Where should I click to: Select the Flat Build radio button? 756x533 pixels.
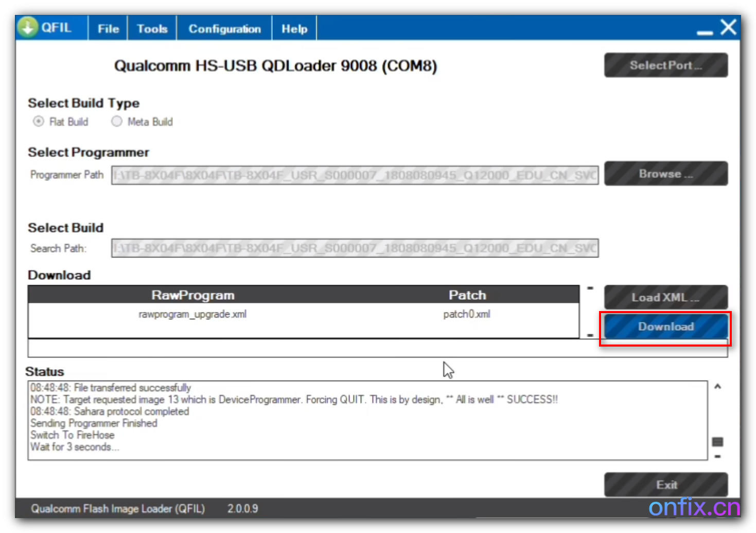tap(39, 122)
